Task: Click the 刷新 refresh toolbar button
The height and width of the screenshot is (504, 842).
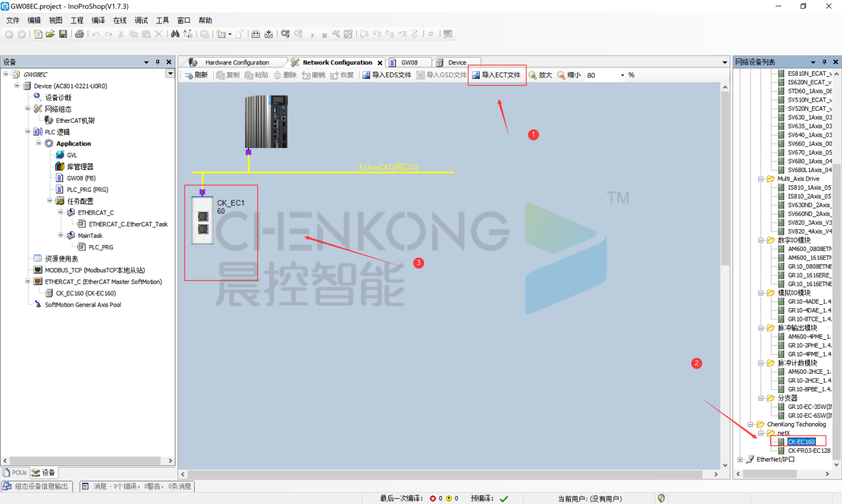Action: coord(196,75)
